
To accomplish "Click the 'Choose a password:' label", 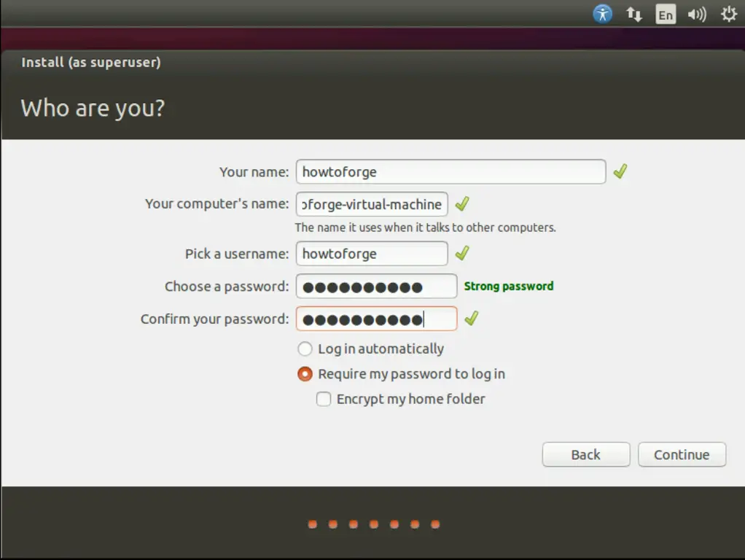I will click(x=227, y=286).
